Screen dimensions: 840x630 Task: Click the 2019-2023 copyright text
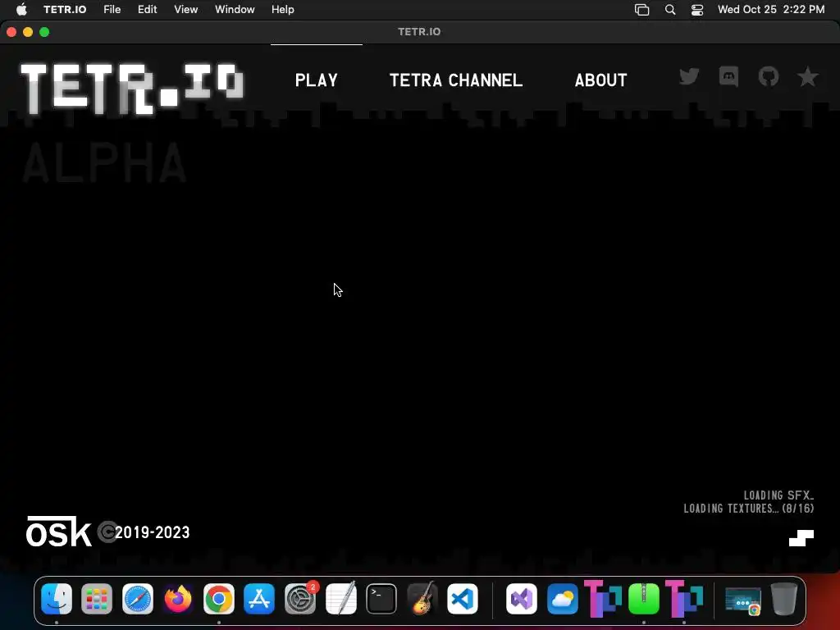152,532
